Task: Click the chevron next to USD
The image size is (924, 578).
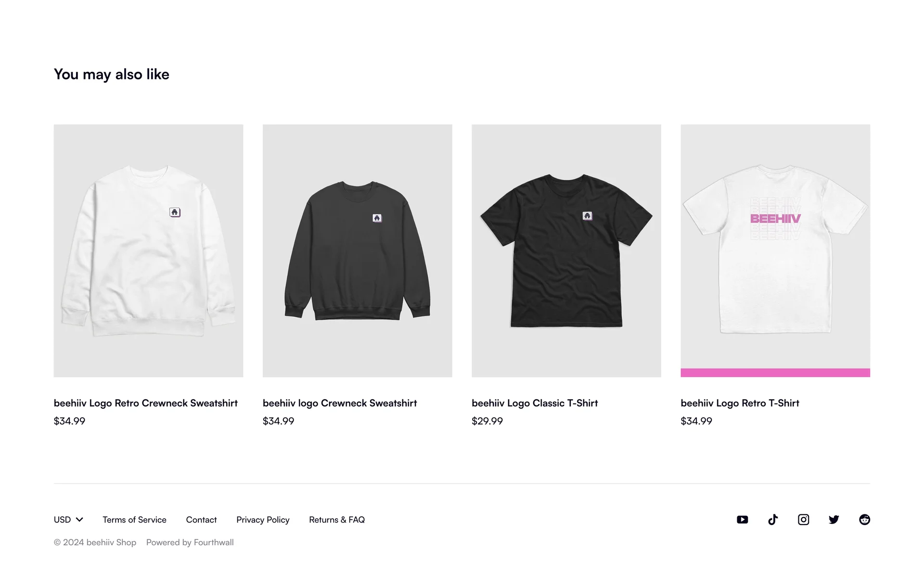Action: 79,519
